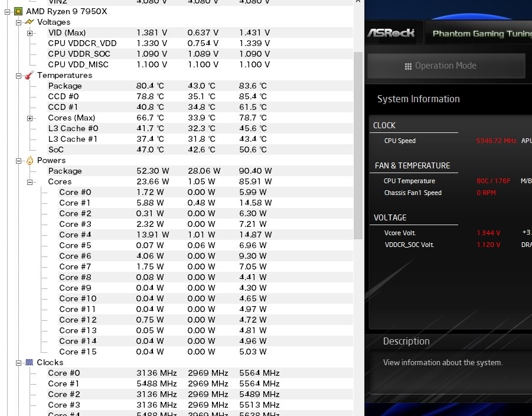This screenshot has height=416, width=532.
Task: Select the CPU VDD_MISC voltage row
Action: (x=200, y=64)
